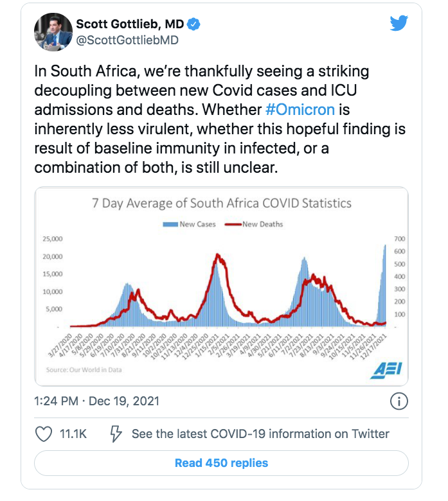This screenshot has width=448, height=501.
Task: Click the author name Scott Gottlieb, MD
Action: click(129, 24)
